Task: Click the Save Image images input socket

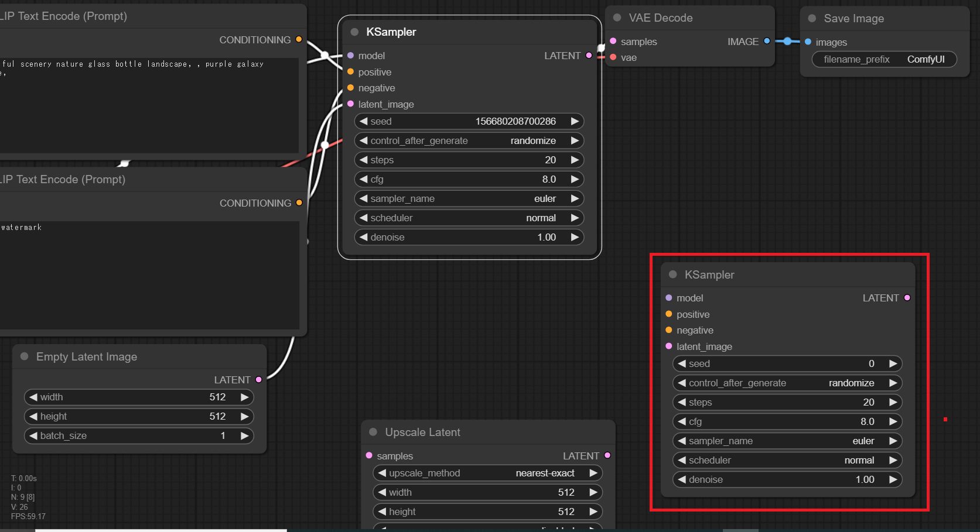Action: (x=808, y=42)
